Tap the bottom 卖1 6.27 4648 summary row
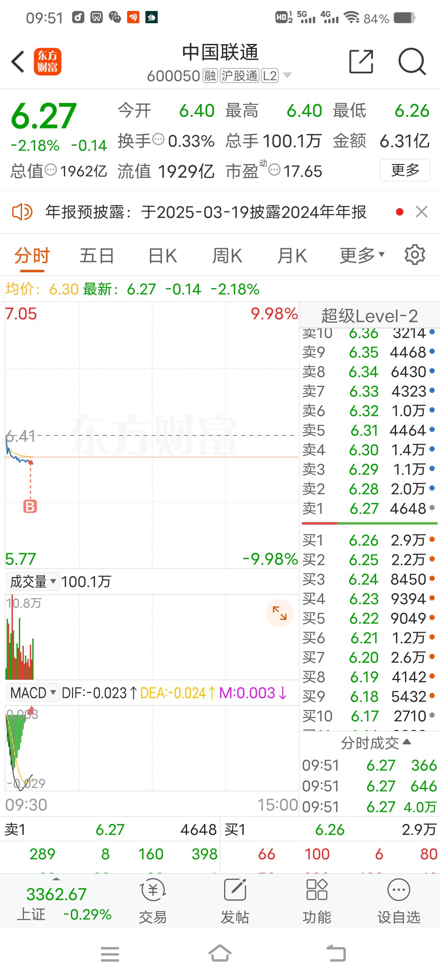The width and height of the screenshot is (440, 980). [x=110, y=829]
